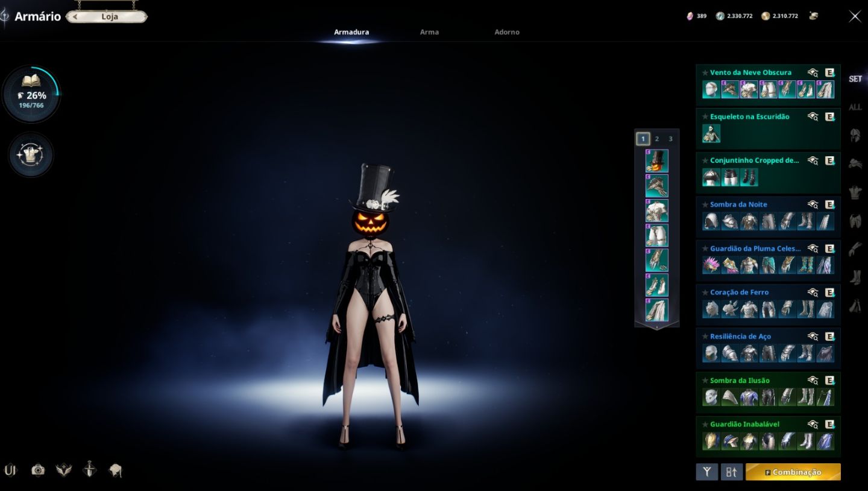The width and height of the screenshot is (868, 491).
Task: Filter wardrobe by cape category
Action: click(855, 306)
